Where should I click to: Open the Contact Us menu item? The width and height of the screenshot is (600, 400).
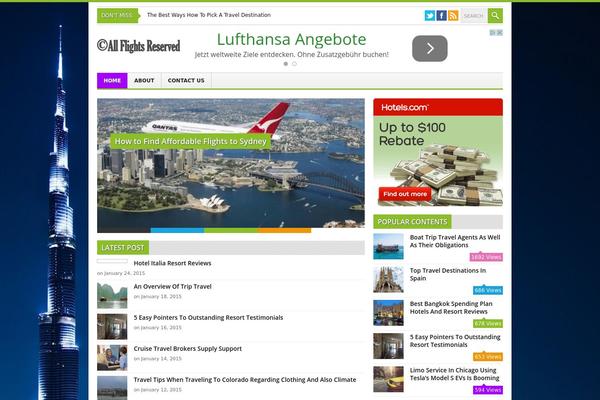pyautogui.click(x=186, y=80)
